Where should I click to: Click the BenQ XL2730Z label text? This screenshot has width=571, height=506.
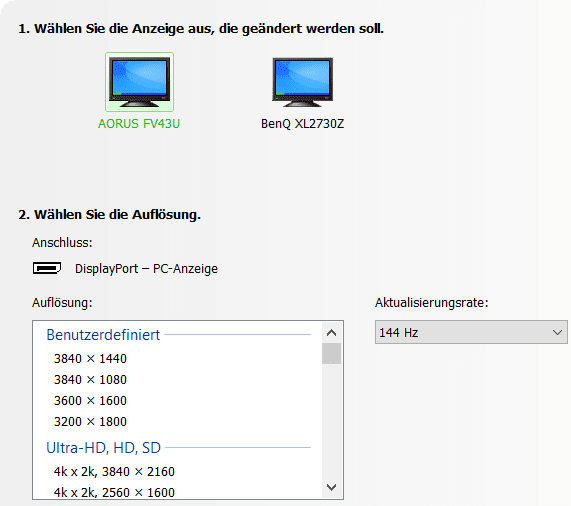click(302, 124)
